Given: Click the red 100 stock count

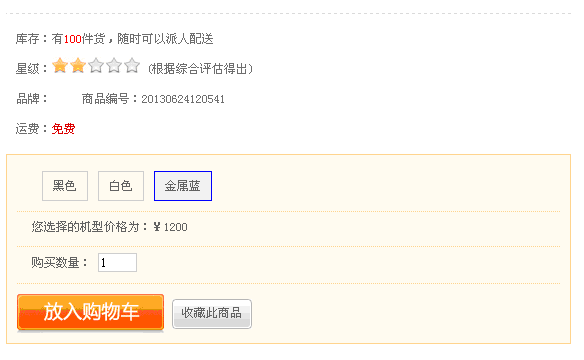Looking at the screenshot, I should (x=73, y=39).
